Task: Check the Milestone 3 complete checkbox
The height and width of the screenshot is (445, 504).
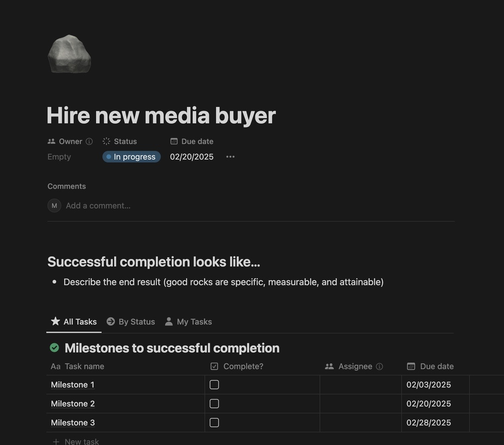Action: (x=215, y=422)
